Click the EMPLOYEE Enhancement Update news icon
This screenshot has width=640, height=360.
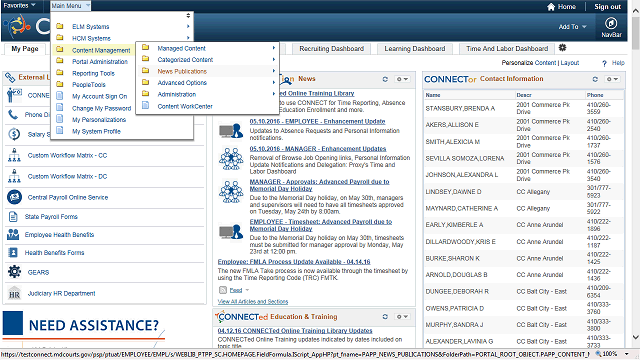231,131
